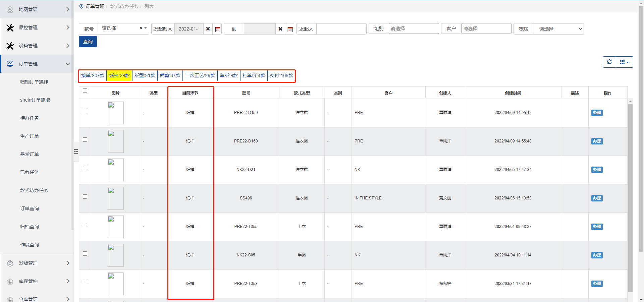
Task: Open the column display grid icon
Action: coord(624,62)
